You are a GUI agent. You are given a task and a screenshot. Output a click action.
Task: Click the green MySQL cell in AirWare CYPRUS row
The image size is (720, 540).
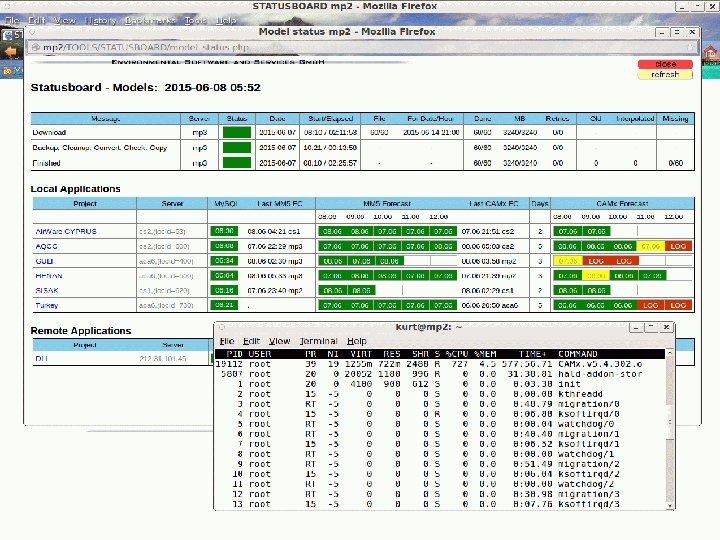coord(224,231)
